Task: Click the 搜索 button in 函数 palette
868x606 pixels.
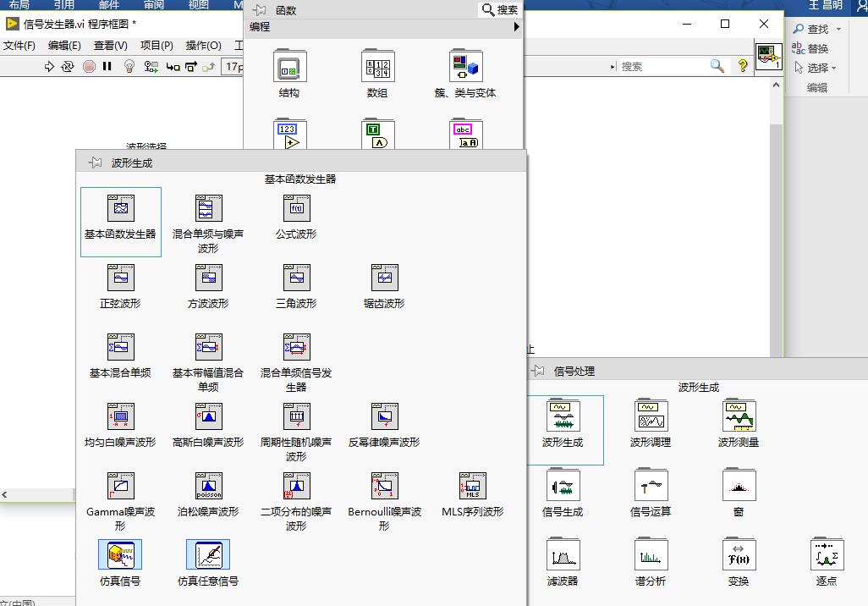Action: (x=499, y=9)
